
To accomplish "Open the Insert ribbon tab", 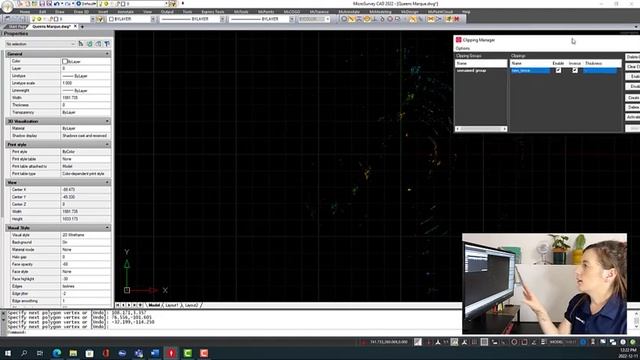I will coord(103,12).
